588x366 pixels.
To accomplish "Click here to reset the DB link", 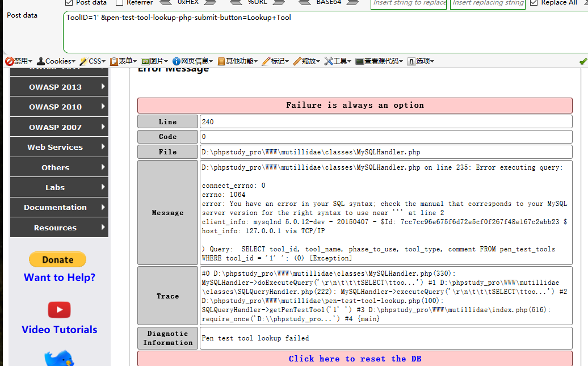I will click(x=355, y=359).
